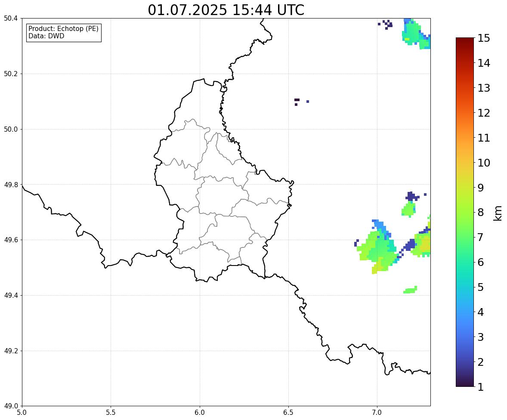Screen dimensions: 507x420
Task: Click the colorbar gradient scale
Action: tap(465, 212)
